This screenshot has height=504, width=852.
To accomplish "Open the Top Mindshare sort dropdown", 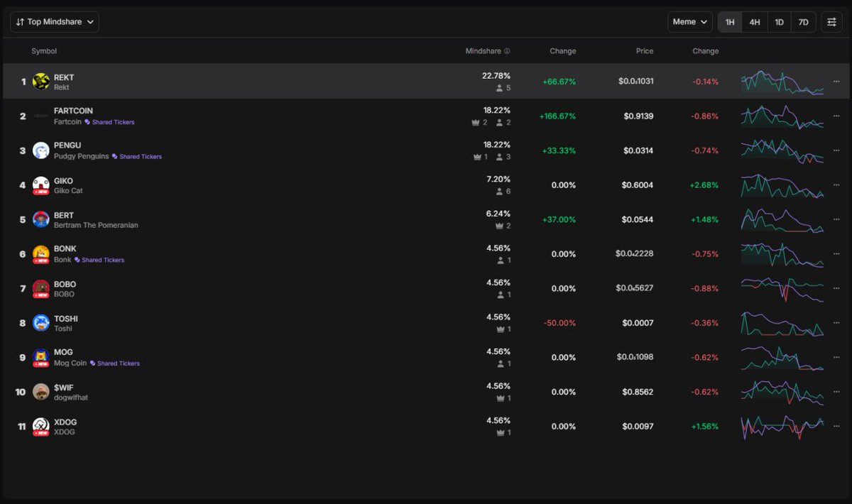I will [x=55, y=22].
